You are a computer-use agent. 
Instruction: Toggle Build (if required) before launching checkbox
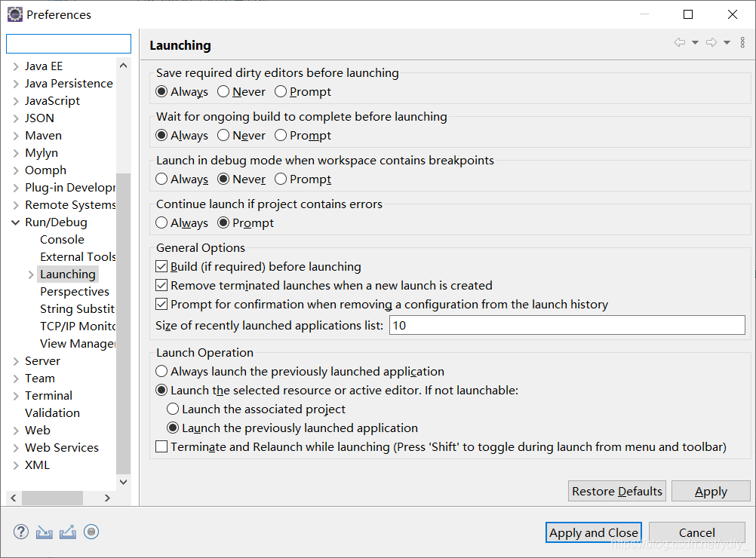161,266
